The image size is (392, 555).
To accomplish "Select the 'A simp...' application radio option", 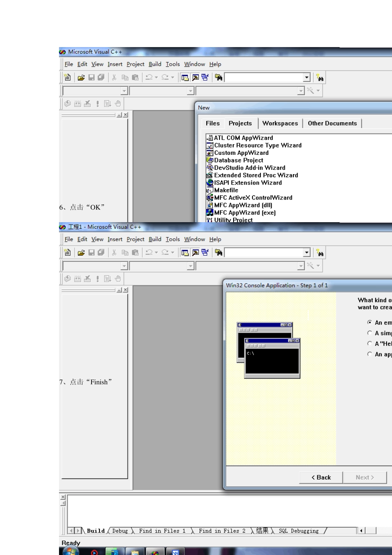I will (370, 333).
